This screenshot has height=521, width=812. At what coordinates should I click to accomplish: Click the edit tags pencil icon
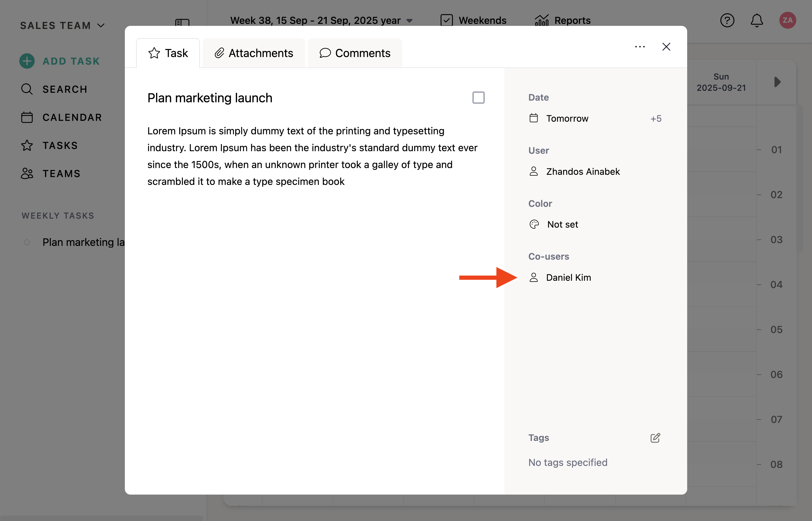click(655, 438)
